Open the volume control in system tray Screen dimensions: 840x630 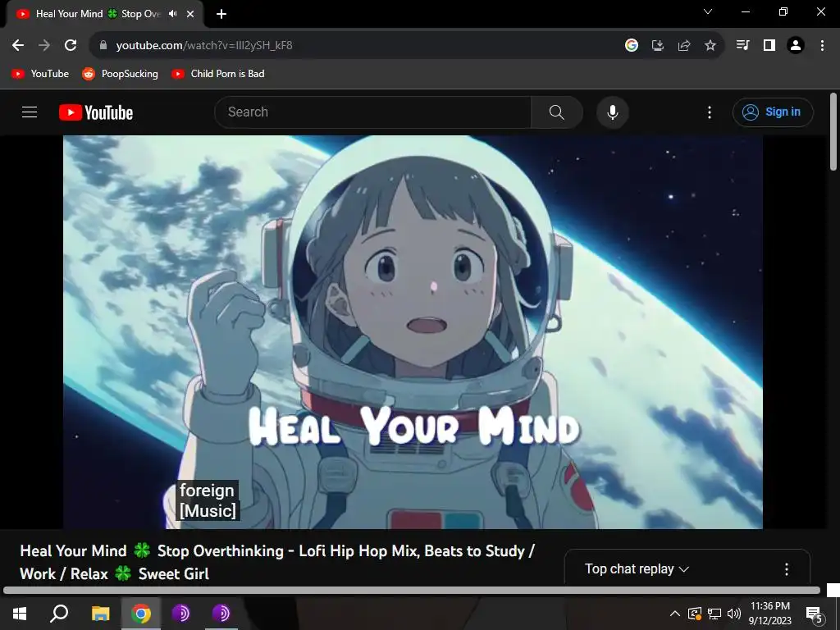pyautogui.click(x=734, y=614)
